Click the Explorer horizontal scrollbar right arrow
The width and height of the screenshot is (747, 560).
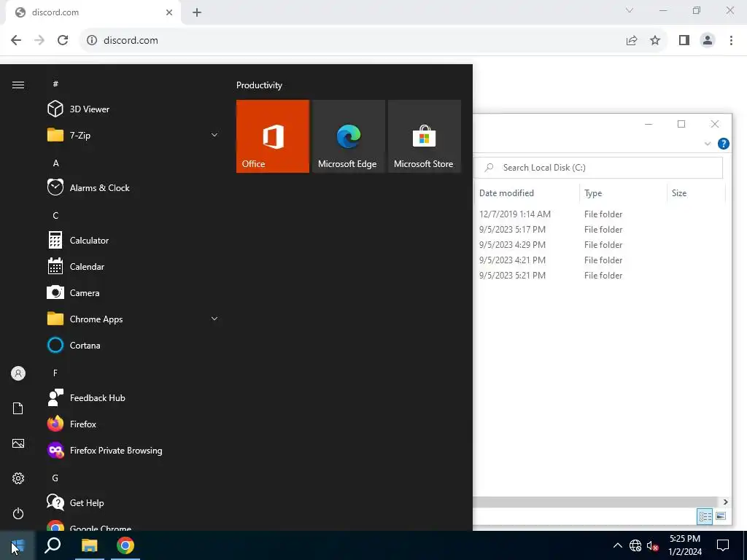click(x=725, y=502)
